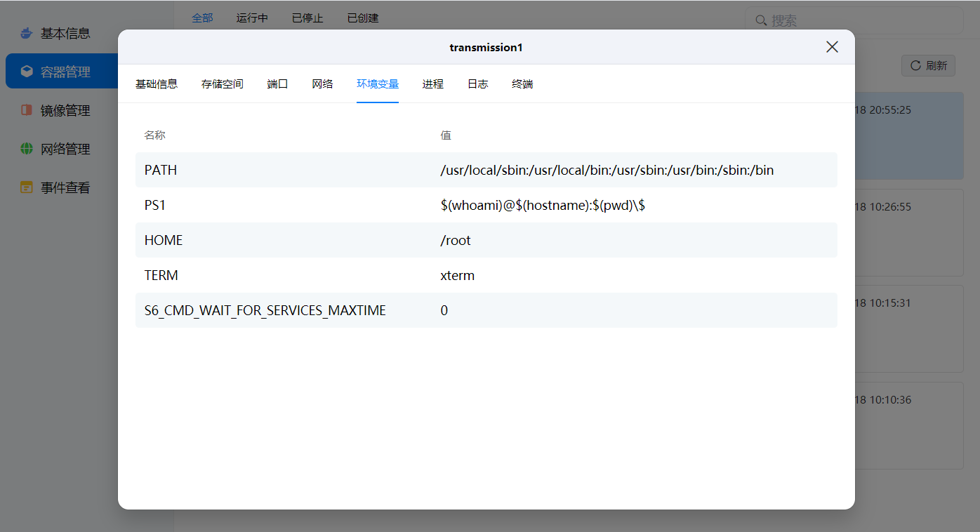This screenshot has width=980, height=532.
Task: Open the 进程 tab
Action: [433, 84]
